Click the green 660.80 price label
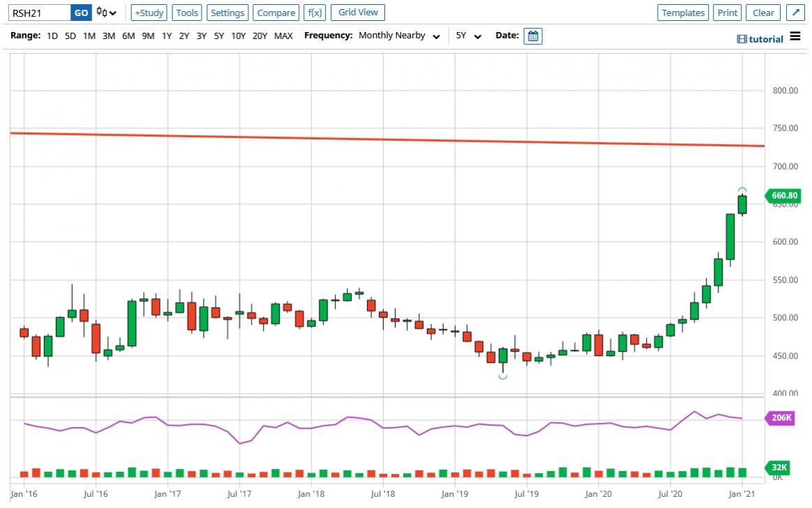This screenshot has height=508, width=812. tap(784, 196)
